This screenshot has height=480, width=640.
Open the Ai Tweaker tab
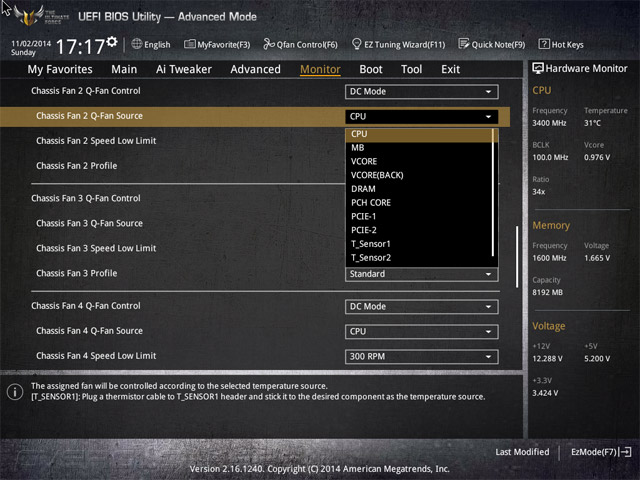pyautogui.click(x=184, y=69)
